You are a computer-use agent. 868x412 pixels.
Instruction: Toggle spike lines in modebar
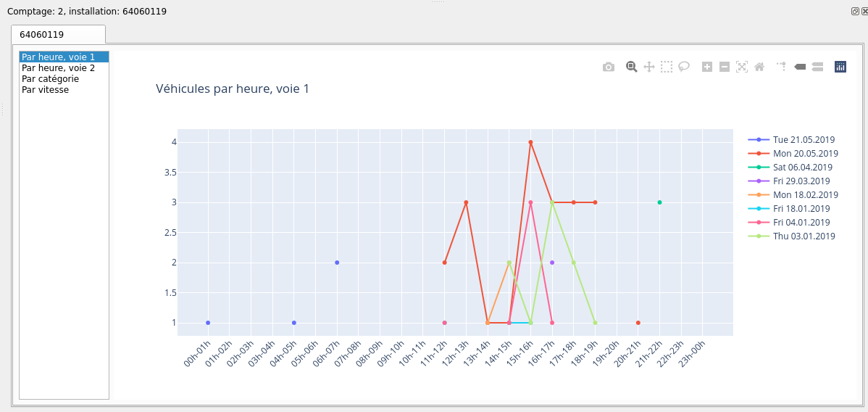click(782, 67)
